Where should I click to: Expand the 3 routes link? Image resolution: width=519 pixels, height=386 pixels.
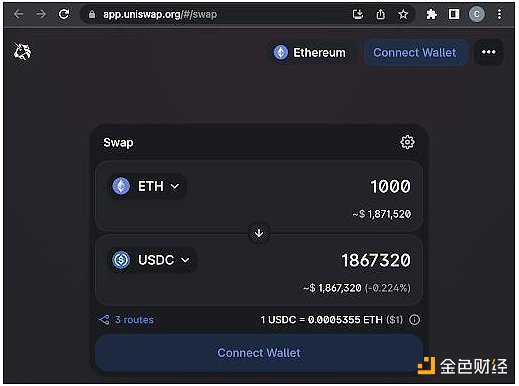click(x=126, y=320)
